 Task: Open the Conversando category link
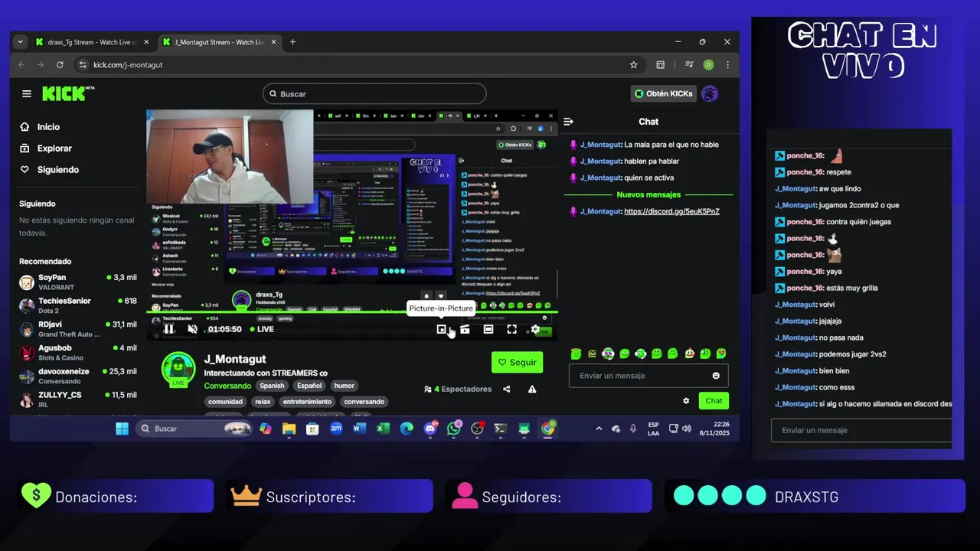click(227, 386)
